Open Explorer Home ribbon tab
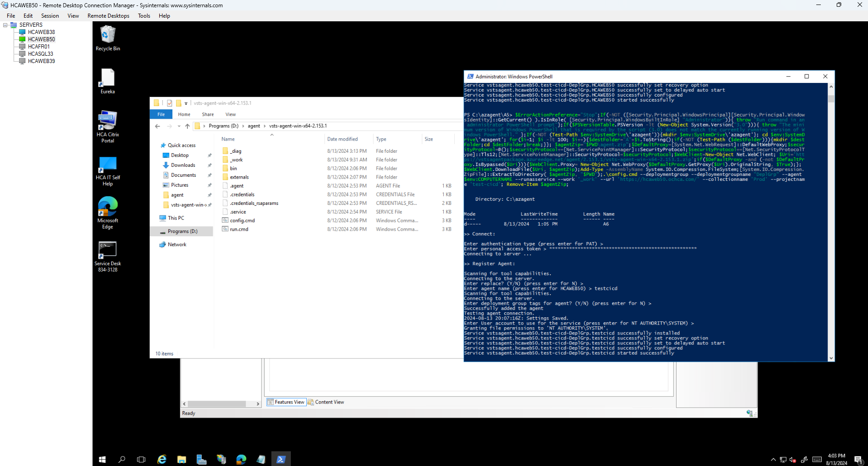 click(x=184, y=114)
